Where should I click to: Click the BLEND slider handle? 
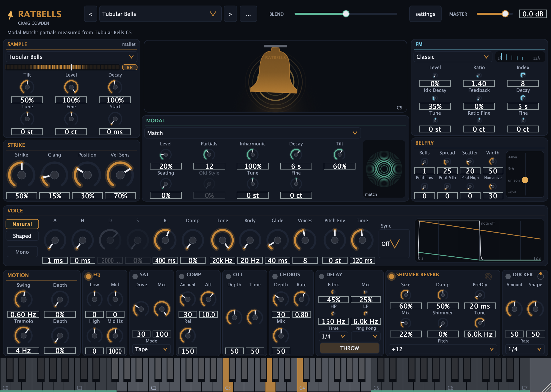coord(346,14)
